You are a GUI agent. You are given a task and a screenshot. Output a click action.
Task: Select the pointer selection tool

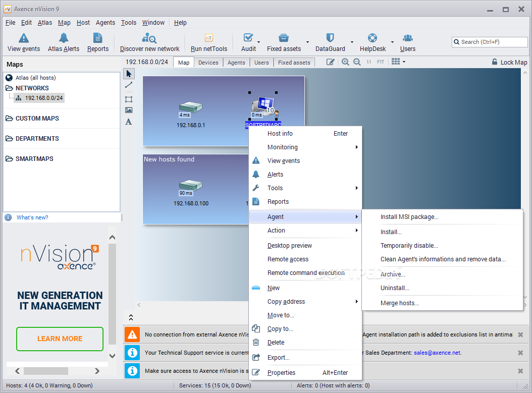pos(129,74)
